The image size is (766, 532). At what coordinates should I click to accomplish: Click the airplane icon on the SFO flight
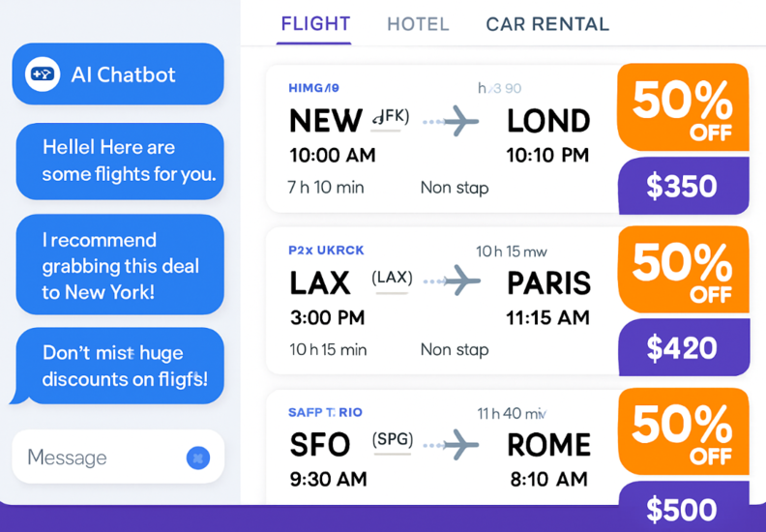[461, 445]
